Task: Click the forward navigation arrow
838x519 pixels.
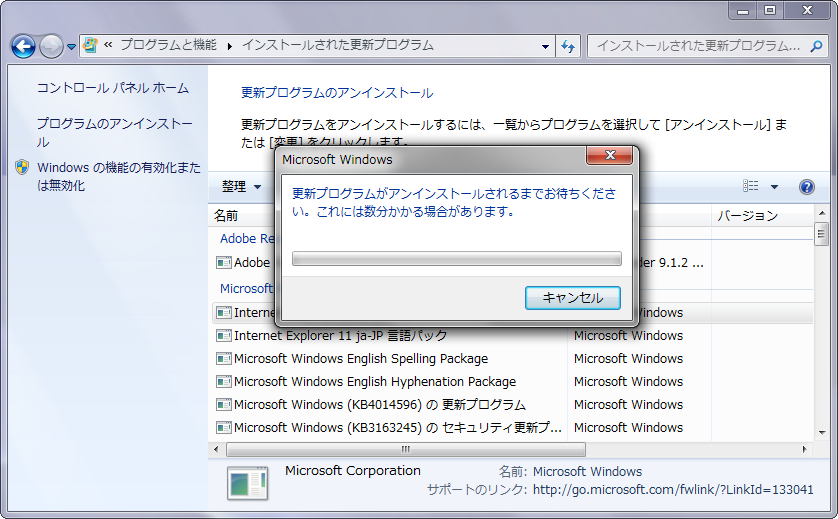Action: [x=51, y=46]
